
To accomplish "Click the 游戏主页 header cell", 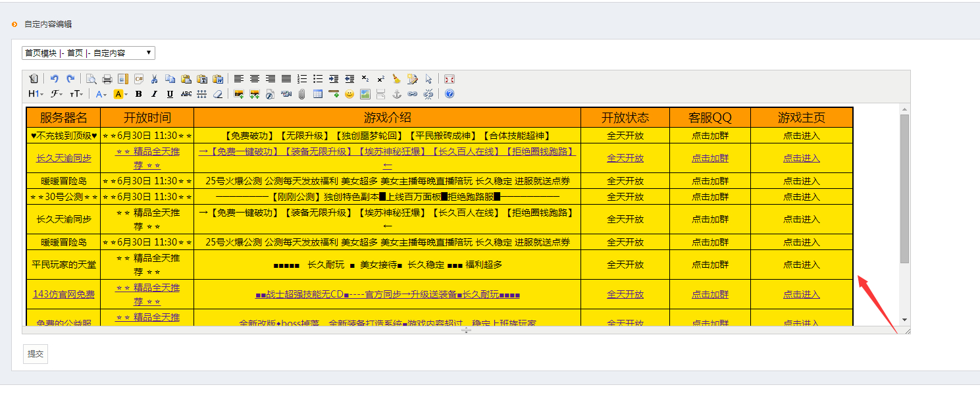I will click(x=802, y=118).
